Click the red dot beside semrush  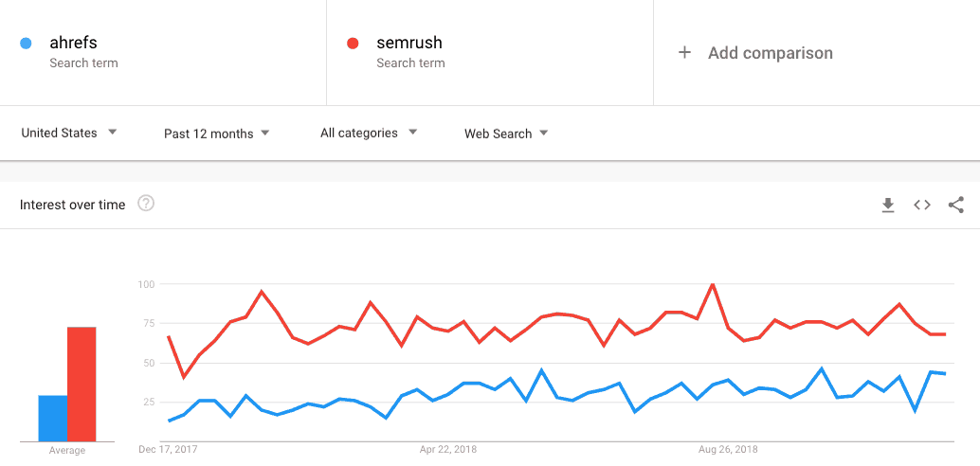click(x=353, y=44)
